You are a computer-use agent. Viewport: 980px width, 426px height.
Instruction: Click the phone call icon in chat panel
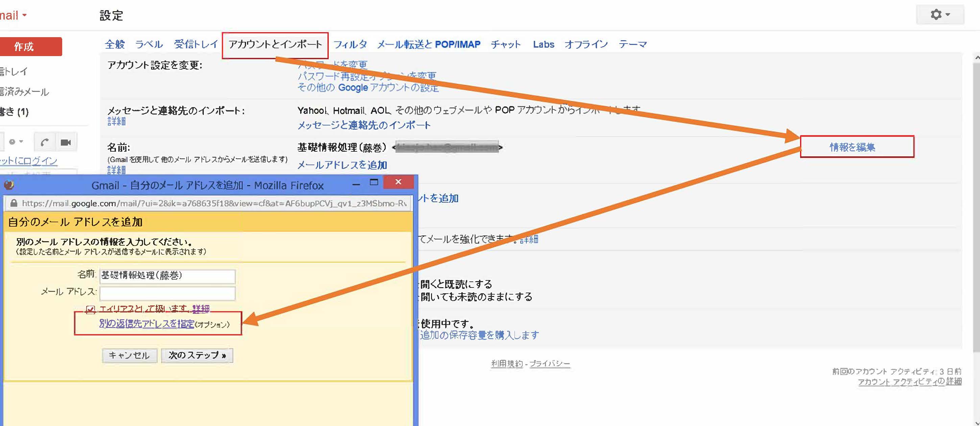[x=45, y=143]
